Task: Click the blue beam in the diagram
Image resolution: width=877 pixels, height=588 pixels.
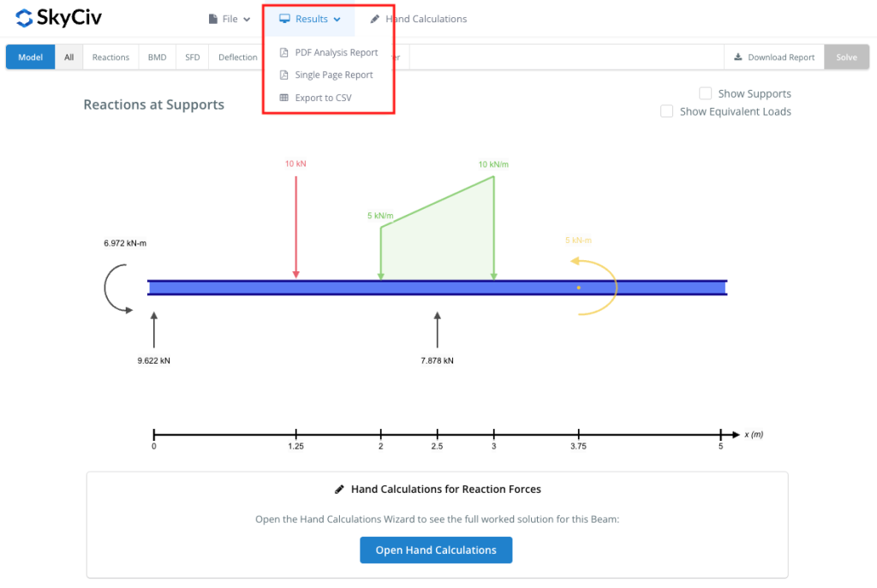Action: pos(437,288)
